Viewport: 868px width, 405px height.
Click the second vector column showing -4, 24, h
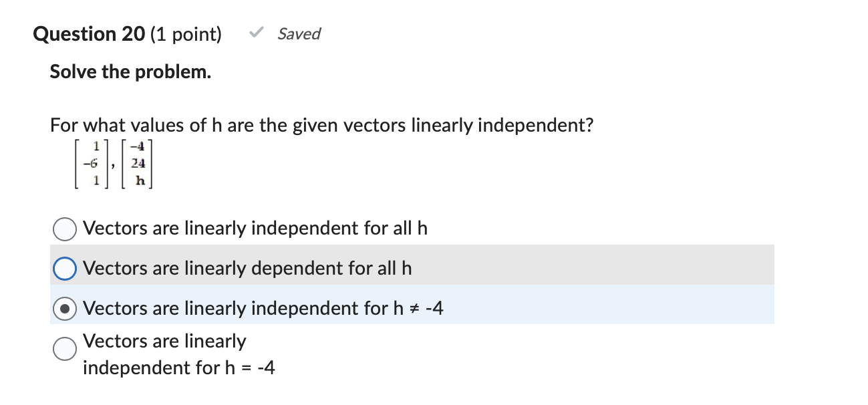(x=140, y=162)
